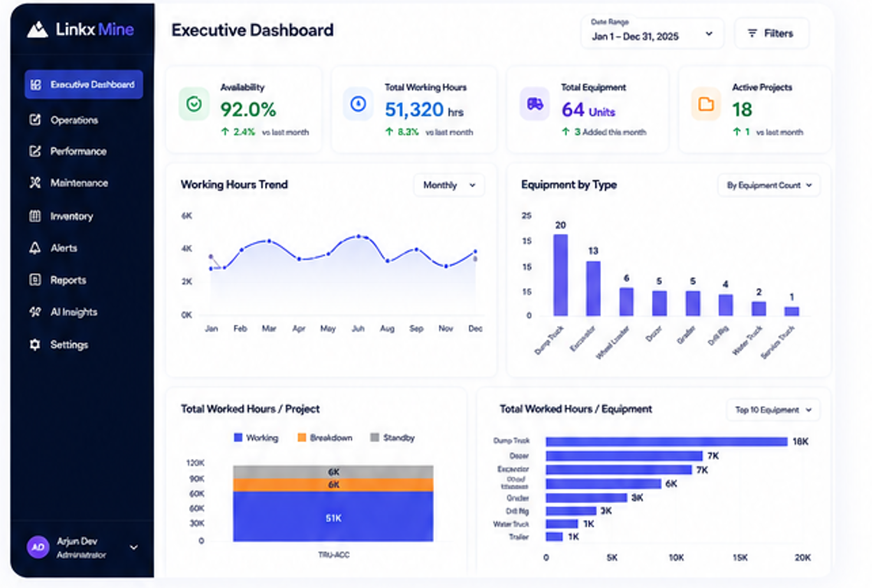872x588 pixels.
Task: Click the Inventory grid icon
Action: point(35,216)
